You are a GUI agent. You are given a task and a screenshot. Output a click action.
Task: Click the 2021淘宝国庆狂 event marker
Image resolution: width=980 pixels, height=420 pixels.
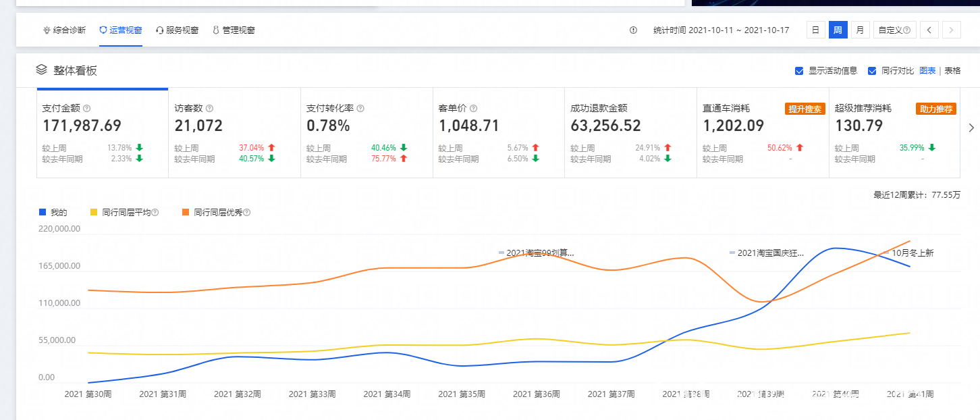click(767, 253)
